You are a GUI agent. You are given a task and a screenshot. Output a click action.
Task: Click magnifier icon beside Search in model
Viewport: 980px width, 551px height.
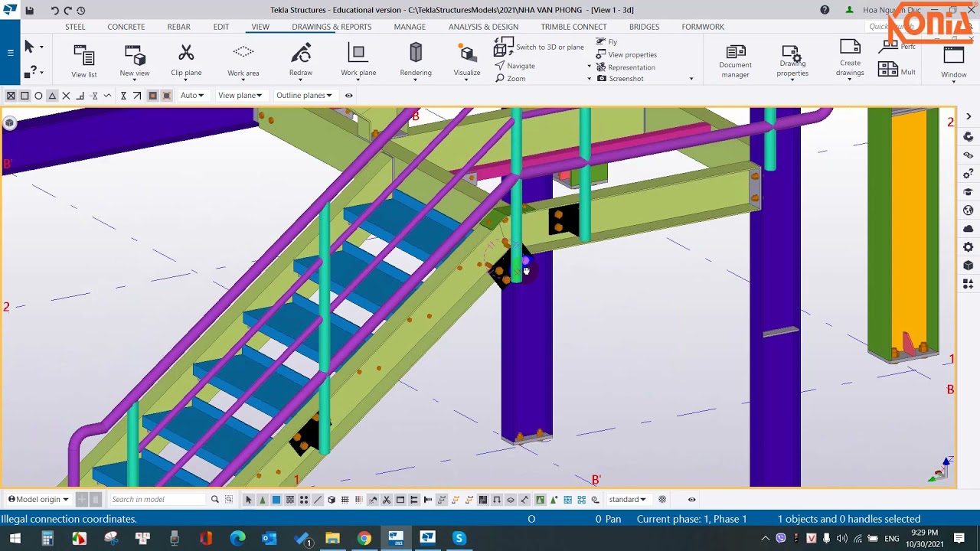(214, 499)
